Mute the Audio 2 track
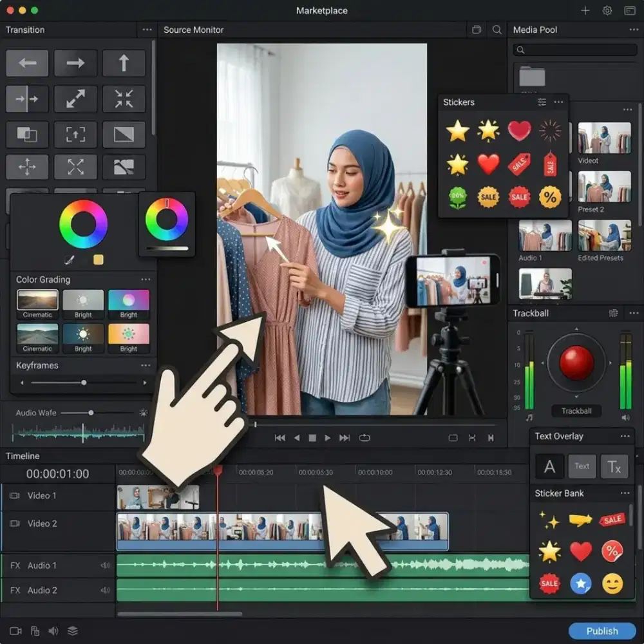This screenshot has height=644, width=644. [106, 590]
